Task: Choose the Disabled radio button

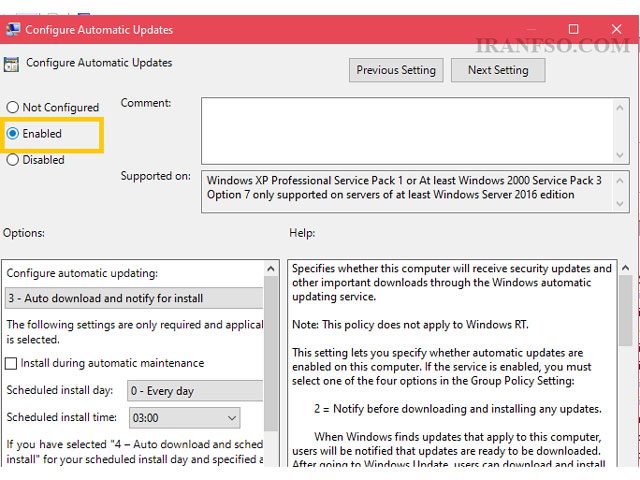Action: click(13, 160)
